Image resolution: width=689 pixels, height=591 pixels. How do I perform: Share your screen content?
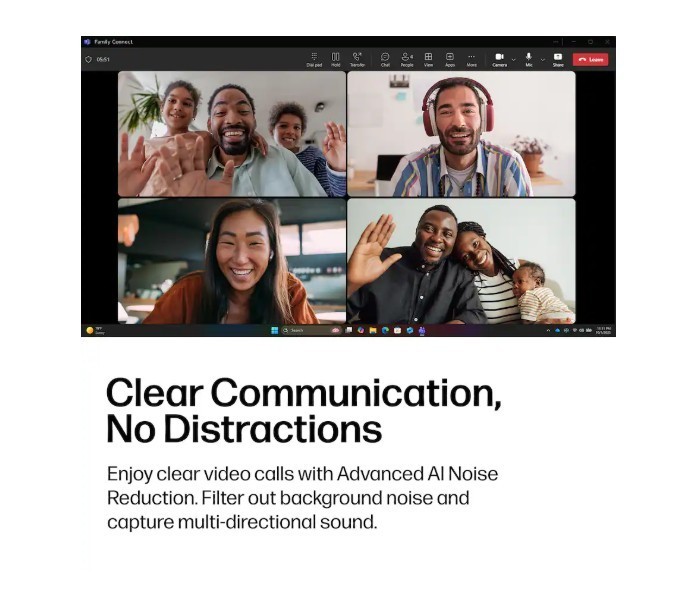point(558,59)
